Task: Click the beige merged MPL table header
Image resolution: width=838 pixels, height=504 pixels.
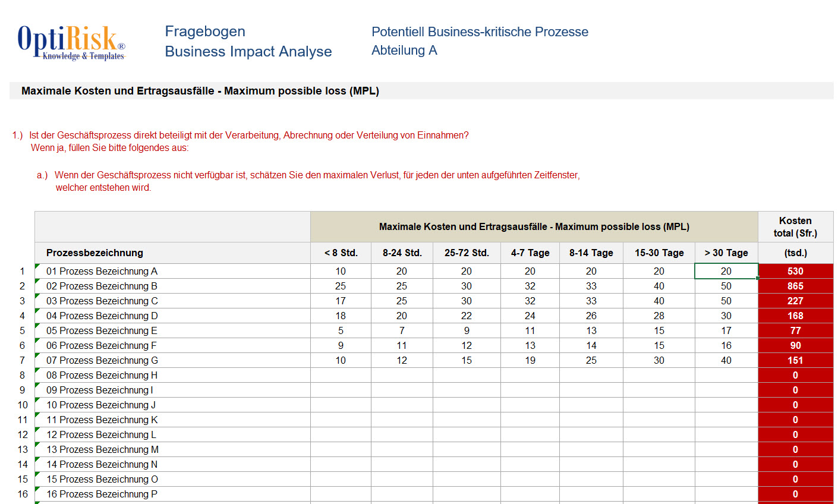Action: tap(534, 226)
